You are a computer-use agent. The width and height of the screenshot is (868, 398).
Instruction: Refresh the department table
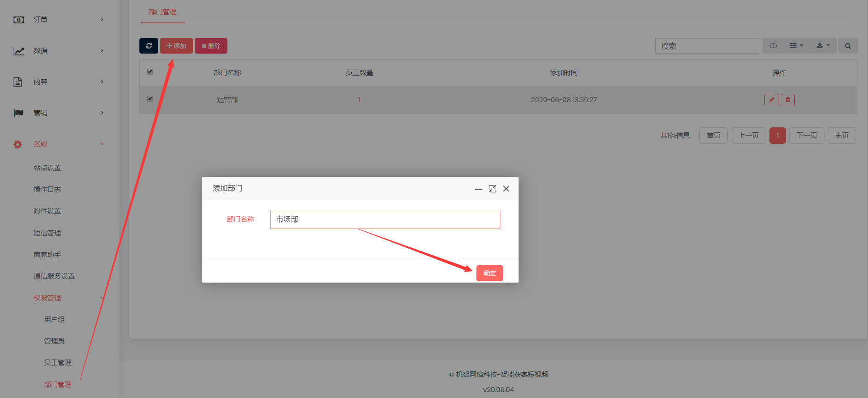149,46
